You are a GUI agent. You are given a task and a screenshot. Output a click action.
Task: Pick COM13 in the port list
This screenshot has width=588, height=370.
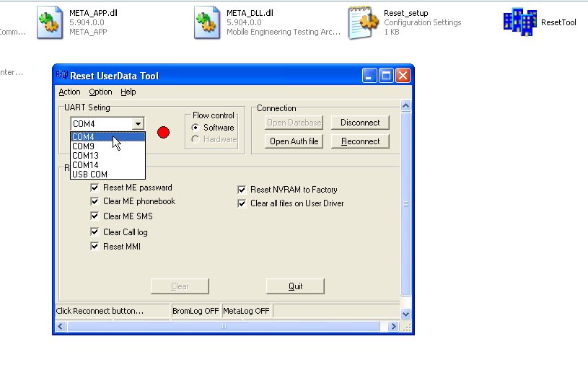click(107, 155)
